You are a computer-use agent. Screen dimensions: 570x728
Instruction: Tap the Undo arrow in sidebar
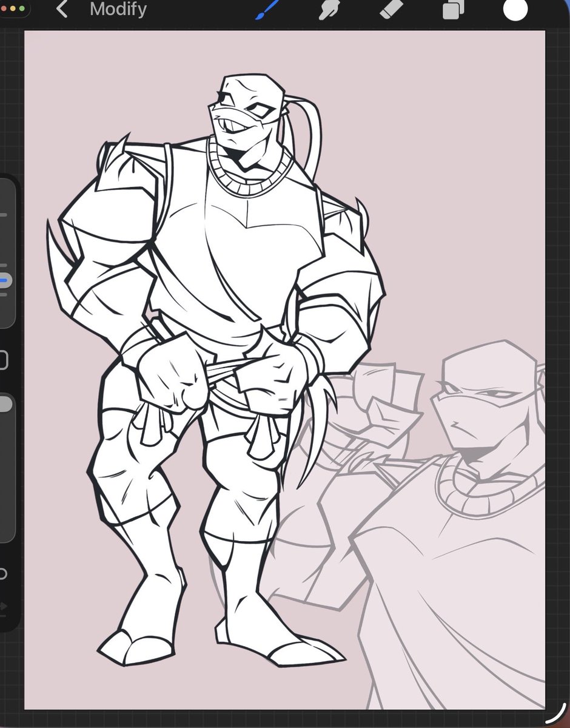coord(2,573)
